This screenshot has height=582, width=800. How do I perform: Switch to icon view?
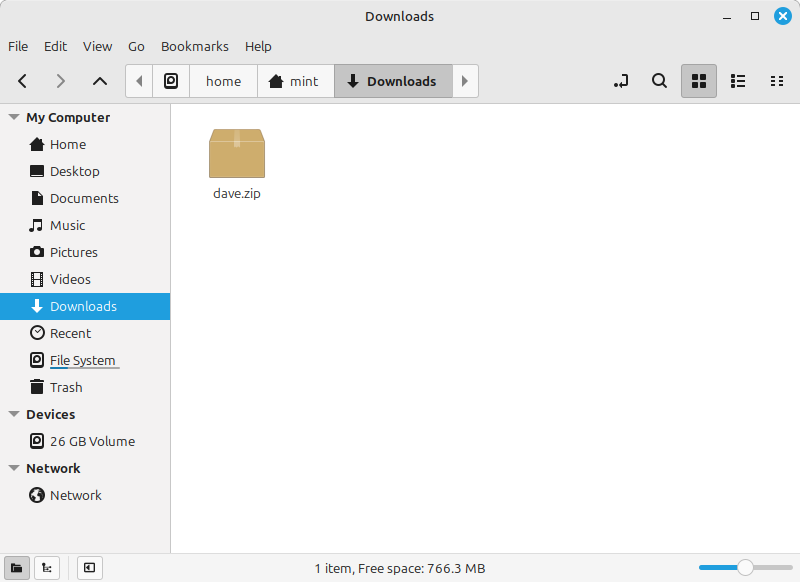click(x=699, y=81)
